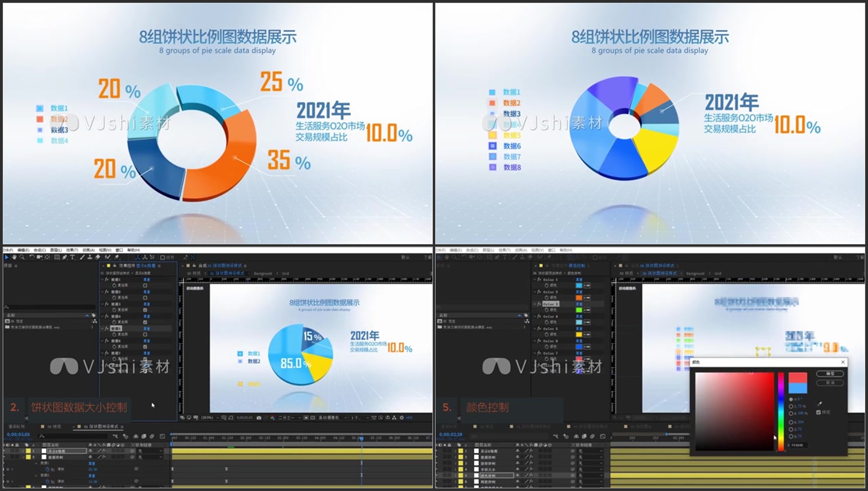Click the hex color value input field
This screenshot has height=491, width=868.
point(800,445)
